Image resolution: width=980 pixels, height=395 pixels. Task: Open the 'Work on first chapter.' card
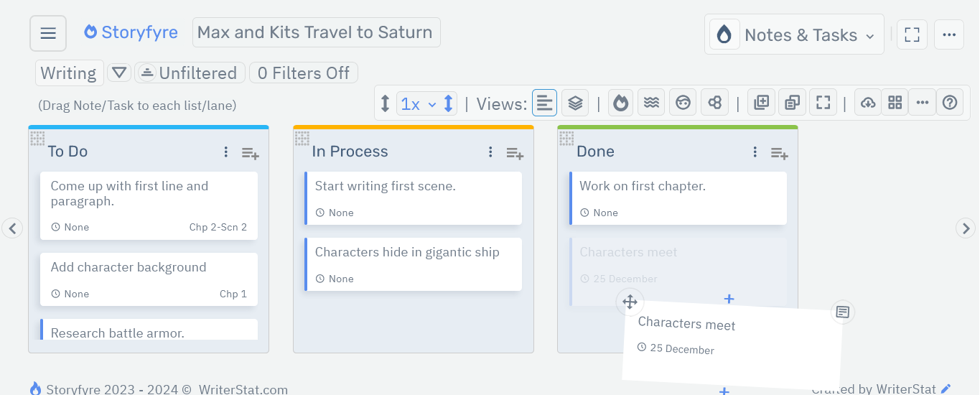click(x=678, y=198)
